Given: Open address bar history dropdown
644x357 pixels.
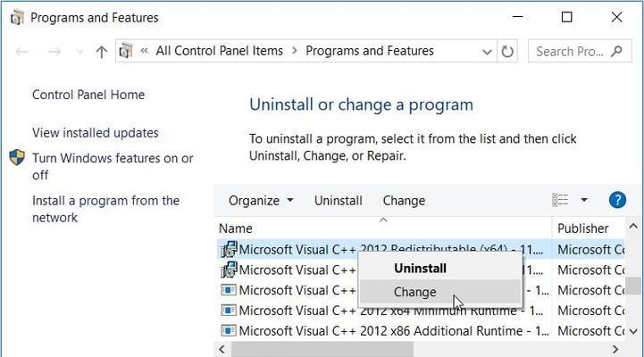Looking at the screenshot, I should tap(487, 52).
